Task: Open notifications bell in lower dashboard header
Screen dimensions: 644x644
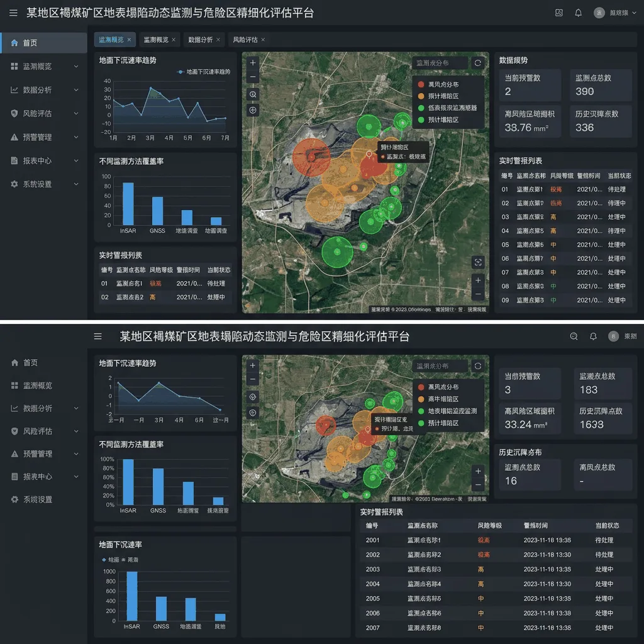Action: [593, 336]
